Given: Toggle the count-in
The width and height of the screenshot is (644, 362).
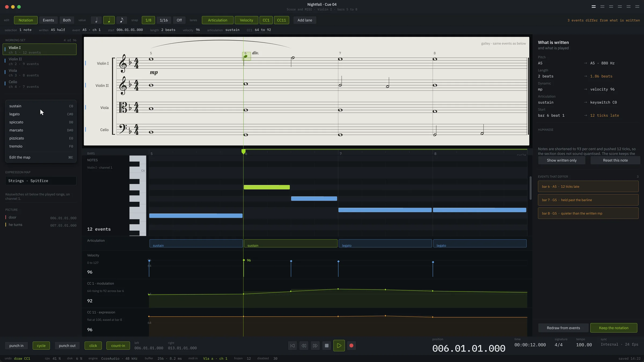Looking at the screenshot, I should [118, 346].
